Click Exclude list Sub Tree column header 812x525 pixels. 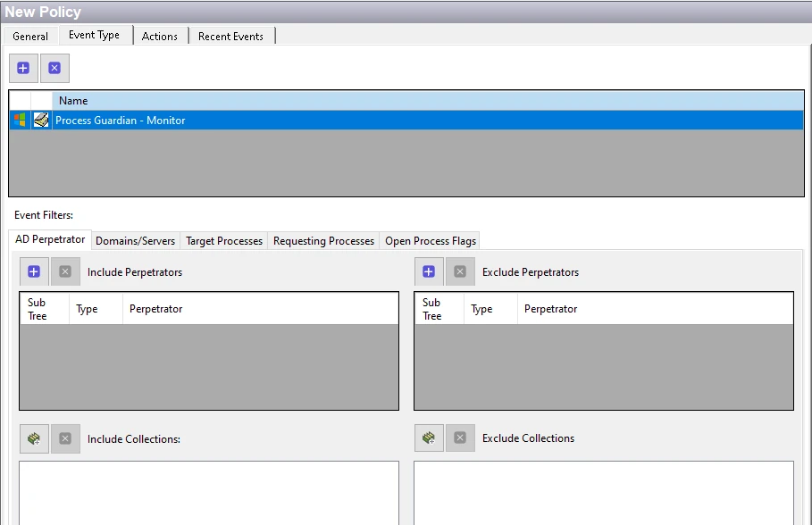[439, 309]
